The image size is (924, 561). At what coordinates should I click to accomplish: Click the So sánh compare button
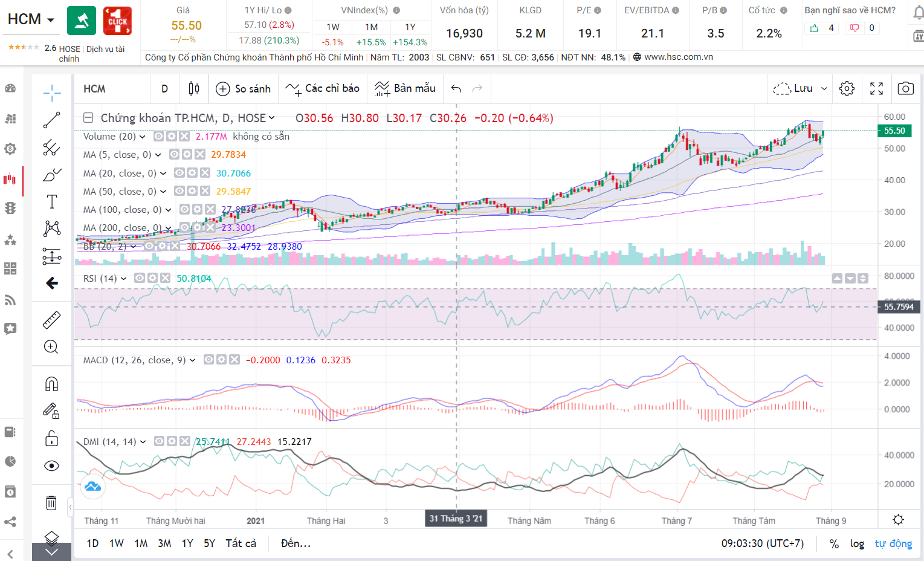243,89
